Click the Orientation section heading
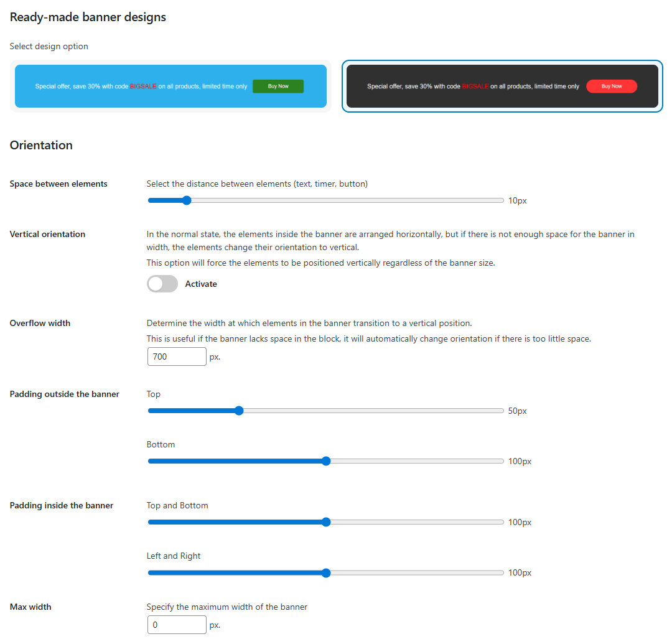The width and height of the screenshot is (672, 644). pyautogui.click(x=41, y=145)
